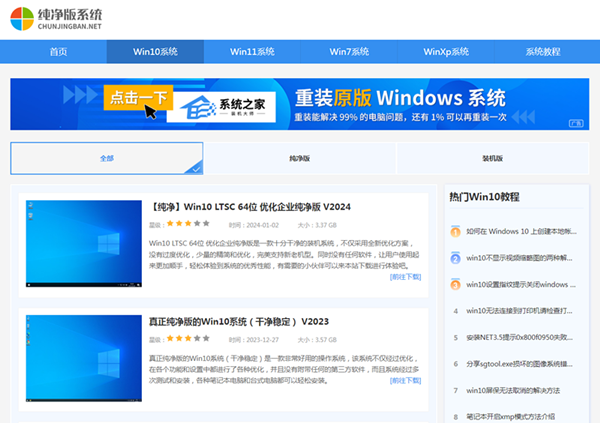Click the blue rank 2 medal icon

(455, 257)
